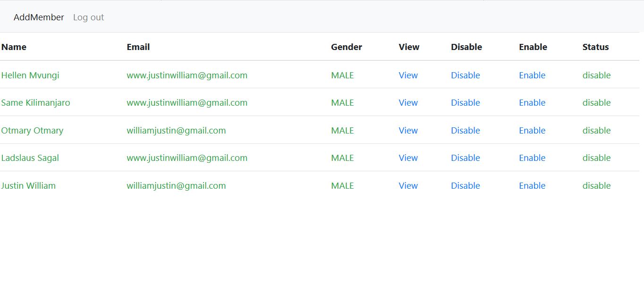Disable the Same Kilimanjaro account
Viewport: 644px width, 301px height.
point(465,102)
